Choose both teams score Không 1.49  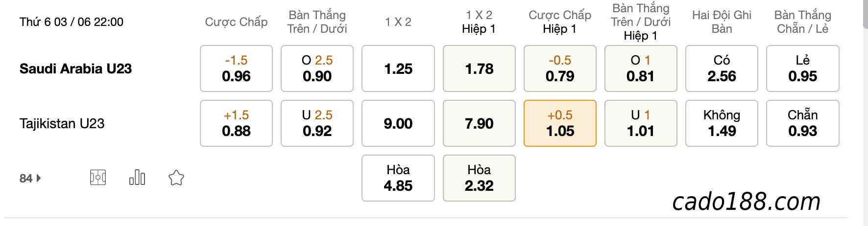pos(722,123)
